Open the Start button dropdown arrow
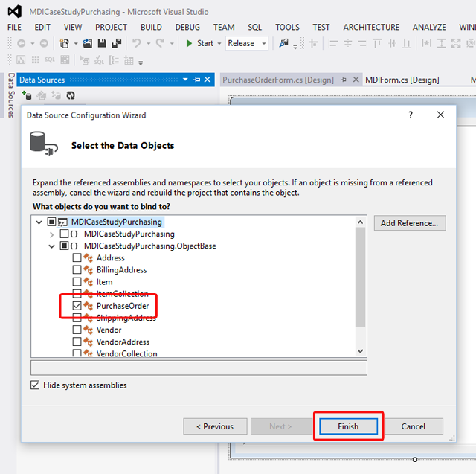The width and height of the screenshot is (476, 474). click(219, 43)
